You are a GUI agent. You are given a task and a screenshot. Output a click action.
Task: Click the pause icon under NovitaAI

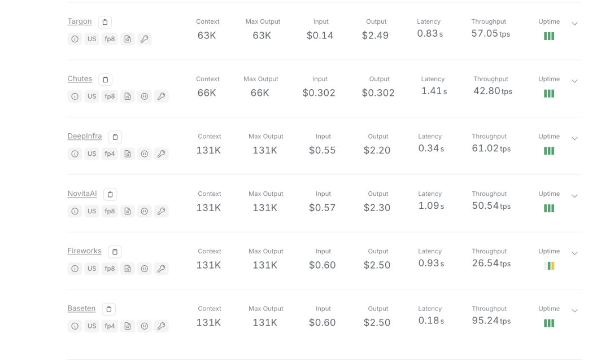click(145, 211)
